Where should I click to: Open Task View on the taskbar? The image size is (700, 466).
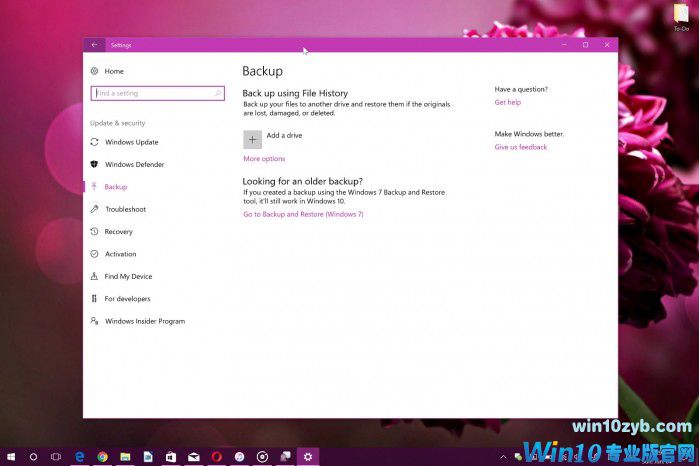[x=56, y=457]
